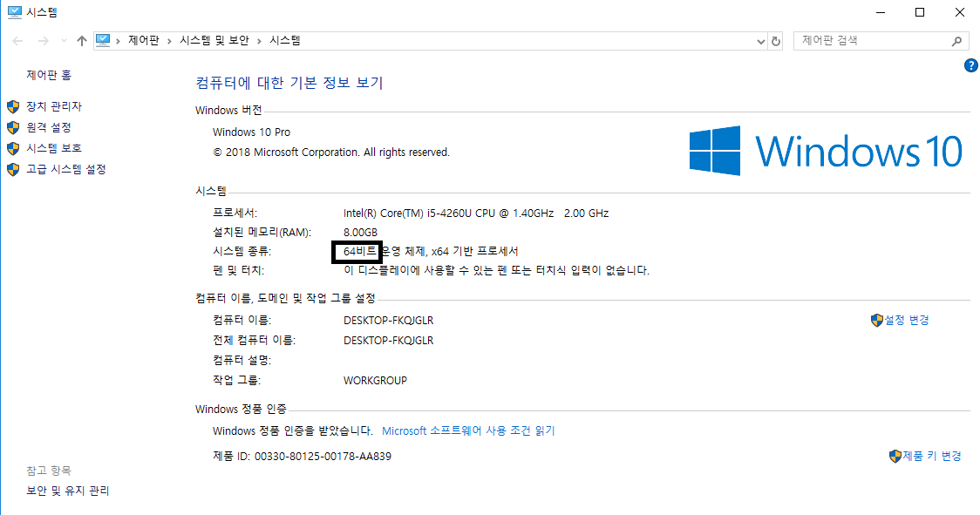This screenshot has height=515, width=980.
Task: Click the shield icon beside 장치 관리자
Action: click(x=13, y=106)
